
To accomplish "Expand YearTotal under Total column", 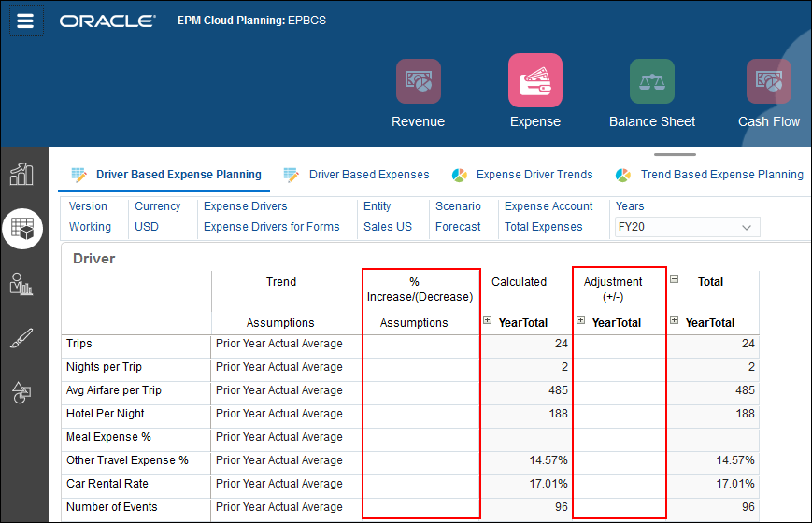I will 674,320.
